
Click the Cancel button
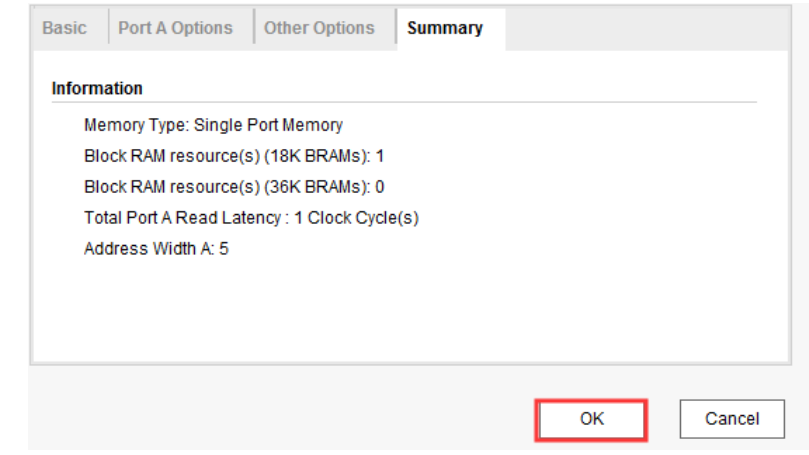point(732,419)
